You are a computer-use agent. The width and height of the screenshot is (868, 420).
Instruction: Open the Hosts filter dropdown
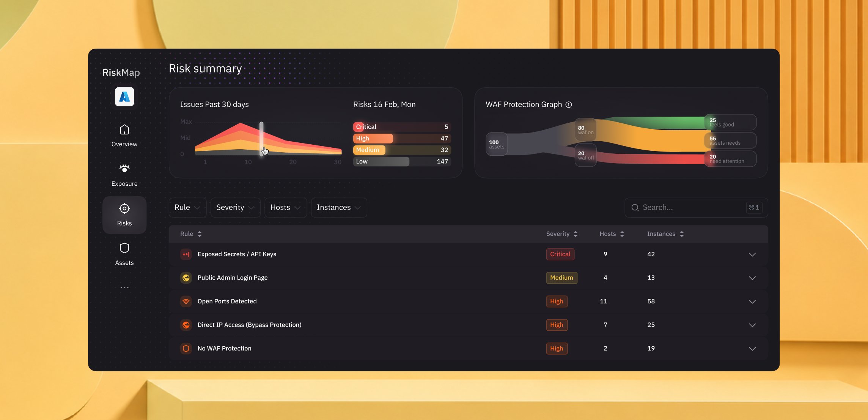[286, 208]
